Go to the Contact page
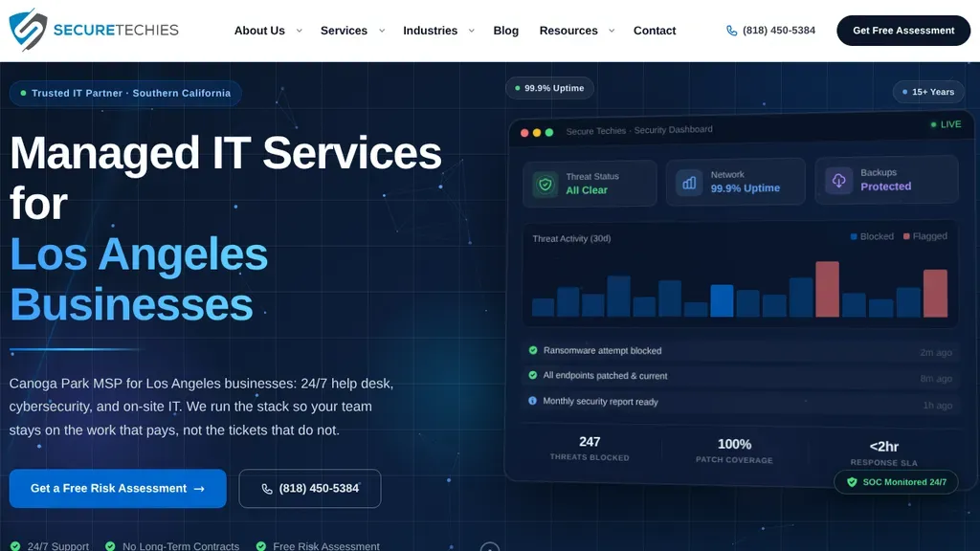The height and width of the screenshot is (551, 980). 655,31
